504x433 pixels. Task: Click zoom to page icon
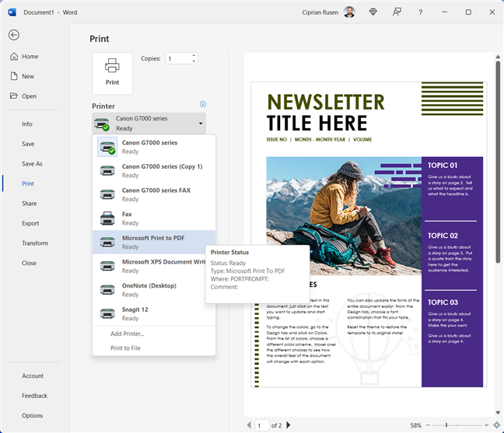point(496,425)
